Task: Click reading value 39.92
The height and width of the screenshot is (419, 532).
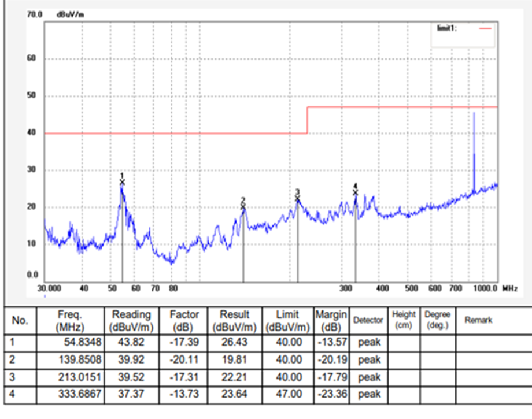Action: point(131,359)
